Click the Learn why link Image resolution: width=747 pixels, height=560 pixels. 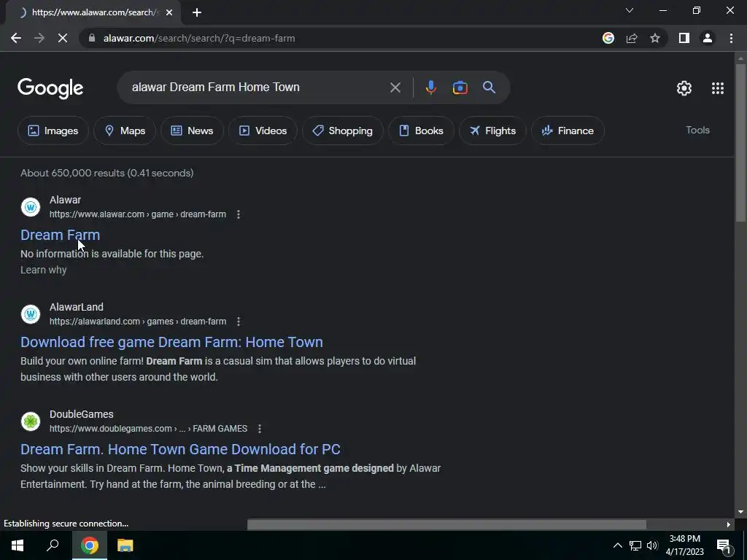(x=43, y=270)
